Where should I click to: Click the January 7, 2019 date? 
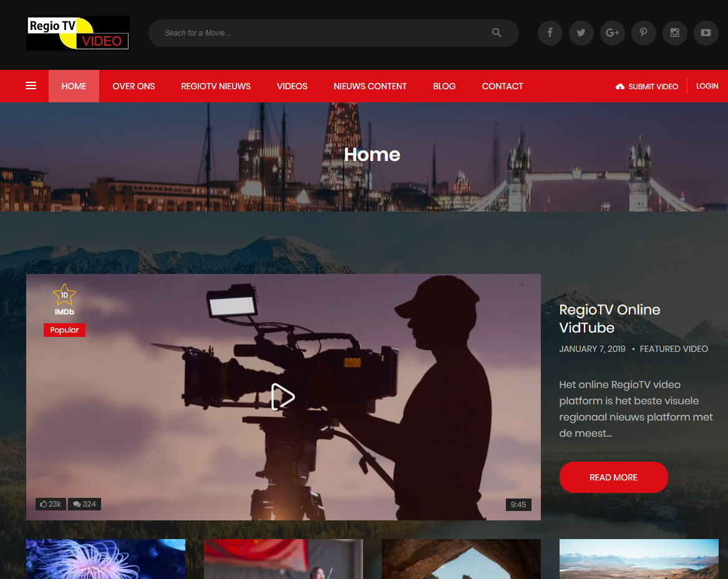(x=593, y=349)
